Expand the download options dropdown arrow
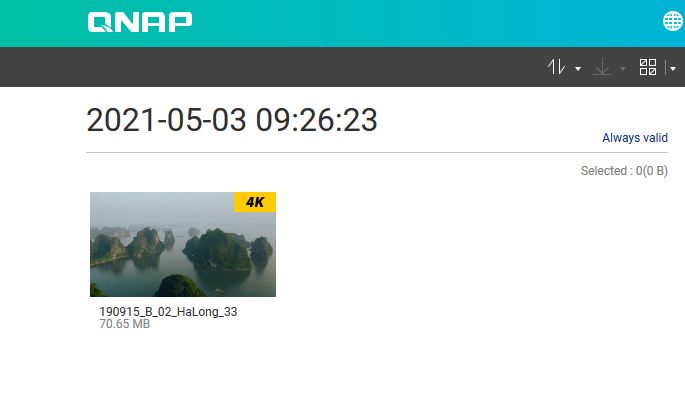 point(623,69)
